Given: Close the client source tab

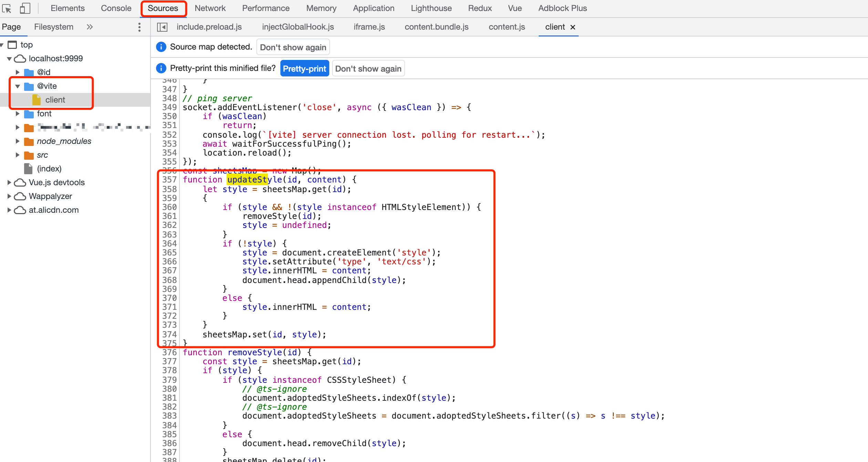Looking at the screenshot, I should [x=573, y=27].
